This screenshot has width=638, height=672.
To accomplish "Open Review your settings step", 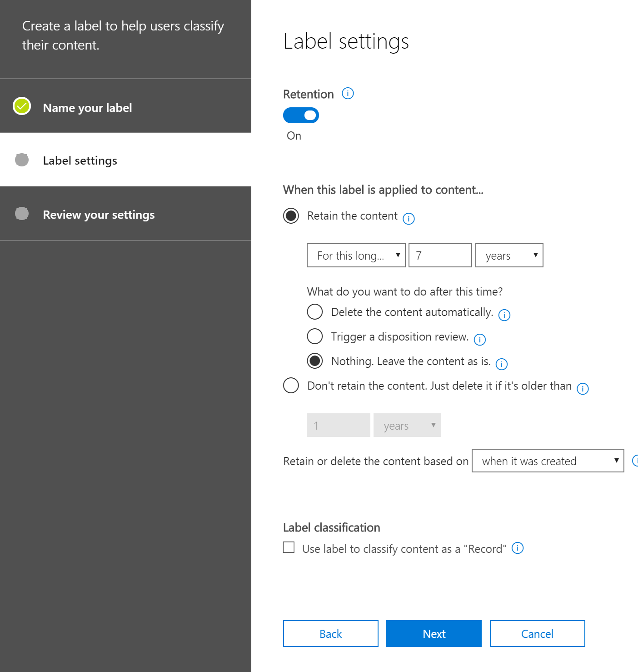I will tap(99, 215).
